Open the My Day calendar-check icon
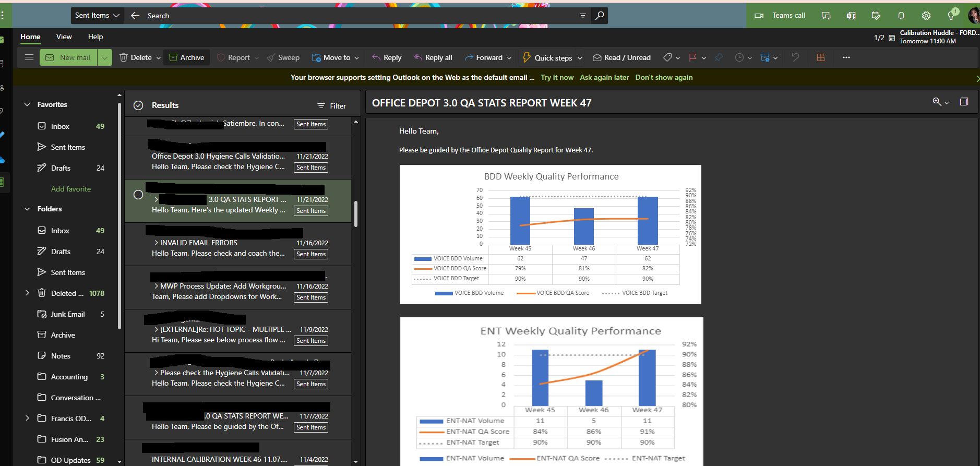Image resolution: width=980 pixels, height=466 pixels. point(876,16)
